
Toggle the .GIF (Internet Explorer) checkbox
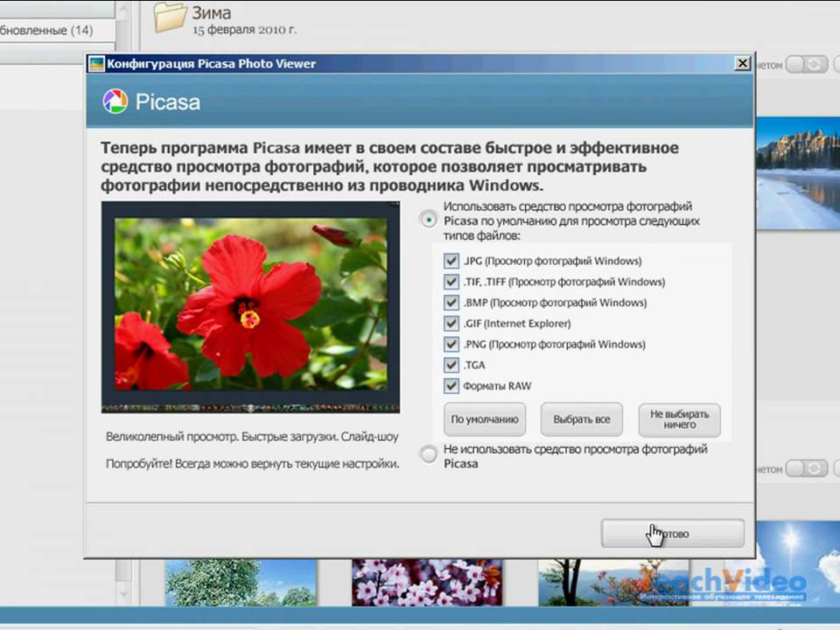point(451,324)
